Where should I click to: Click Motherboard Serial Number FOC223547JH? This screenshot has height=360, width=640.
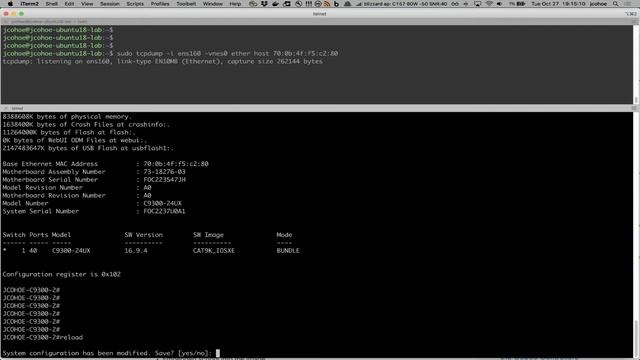pyautogui.click(x=164, y=180)
